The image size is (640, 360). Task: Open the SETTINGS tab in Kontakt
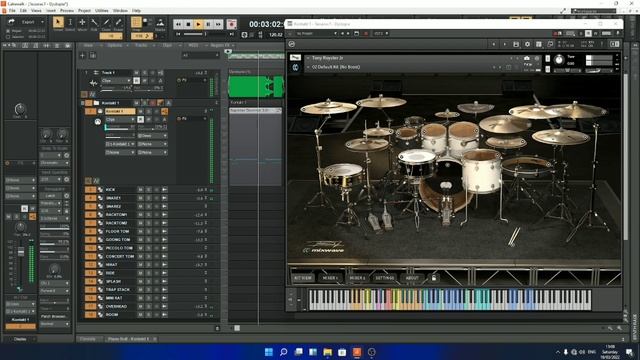pos(385,278)
